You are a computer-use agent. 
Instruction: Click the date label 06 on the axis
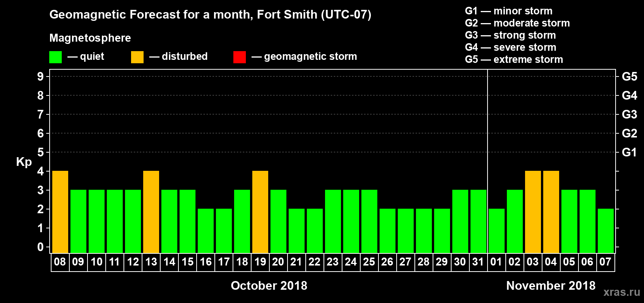click(587, 262)
